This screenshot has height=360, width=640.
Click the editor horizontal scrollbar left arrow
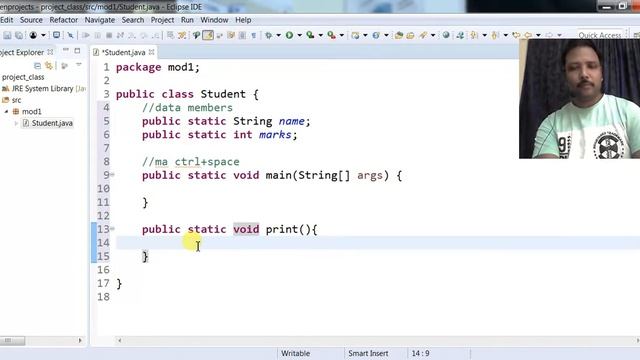pos(120,340)
